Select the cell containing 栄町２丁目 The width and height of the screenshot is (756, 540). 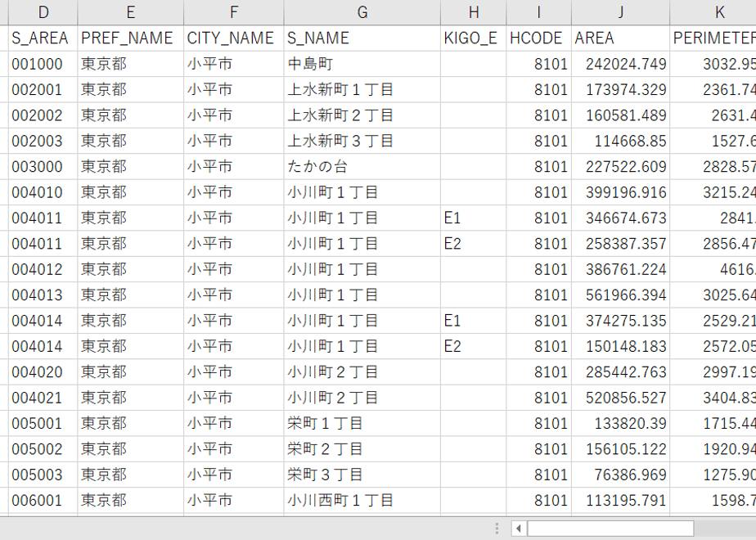pos(362,449)
